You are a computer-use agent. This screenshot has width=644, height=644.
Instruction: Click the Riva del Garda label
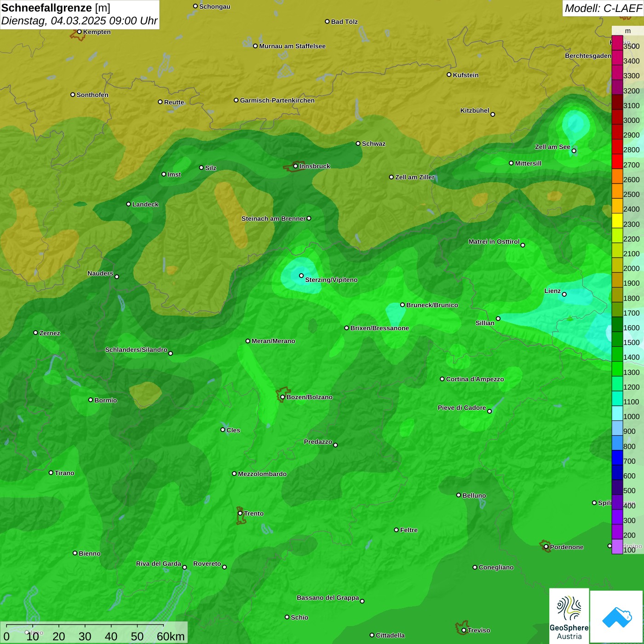[159, 563]
